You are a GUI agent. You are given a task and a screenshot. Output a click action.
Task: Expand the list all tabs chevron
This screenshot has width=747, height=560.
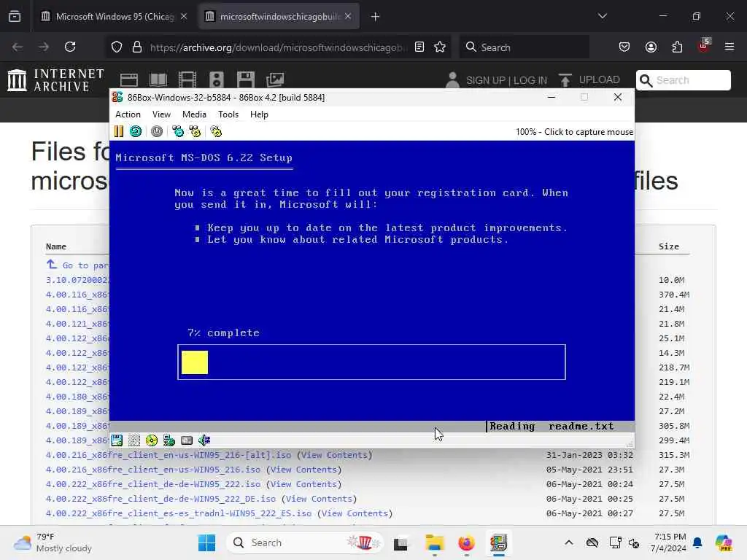click(603, 16)
